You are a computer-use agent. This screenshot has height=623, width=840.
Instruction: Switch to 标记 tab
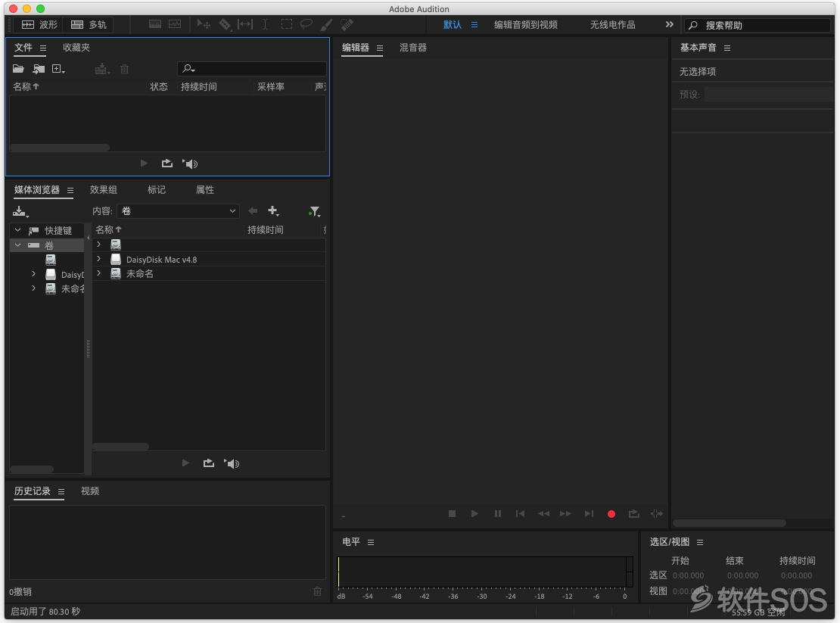coord(157,190)
